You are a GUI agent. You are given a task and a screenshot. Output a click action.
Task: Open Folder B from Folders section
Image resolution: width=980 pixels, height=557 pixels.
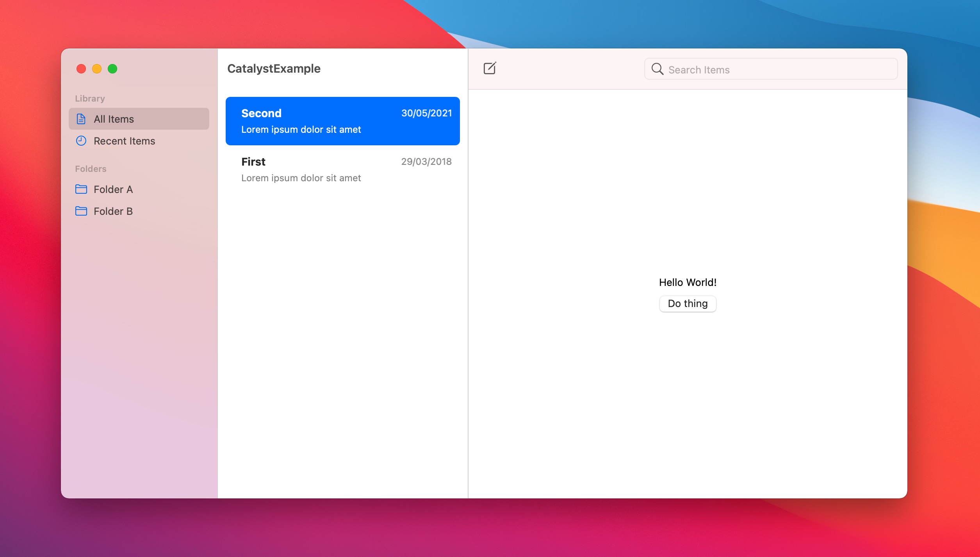pos(113,211)
